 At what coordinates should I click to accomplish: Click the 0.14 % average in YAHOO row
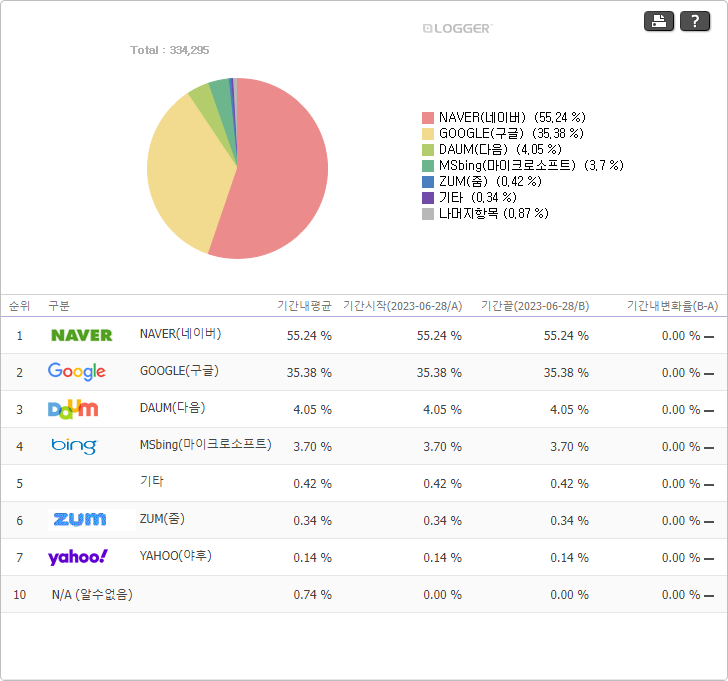pyautogui.click(x=312, y=558)
